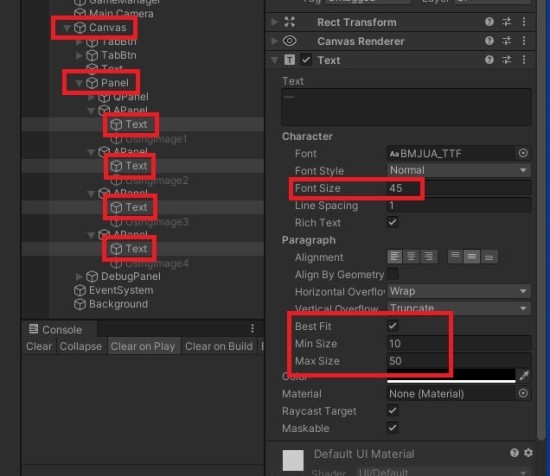550x476 pixels.
Task: Set vertical alignment to bottom
Action: tap(489, 257)
